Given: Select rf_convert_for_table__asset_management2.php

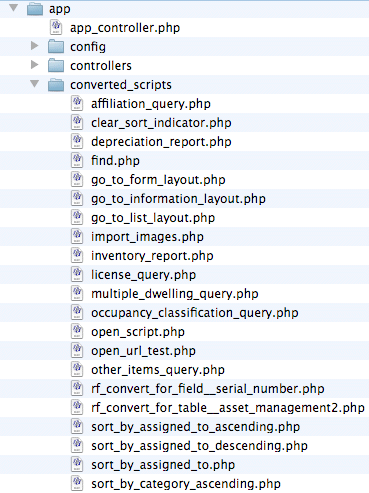Looking at the screenshot, I should [x=228, y=408].
